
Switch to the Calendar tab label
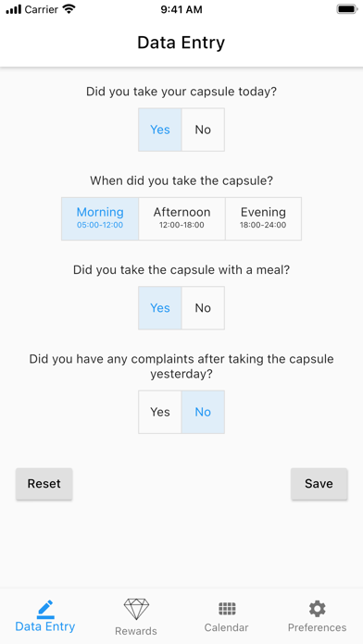point(227,627)
